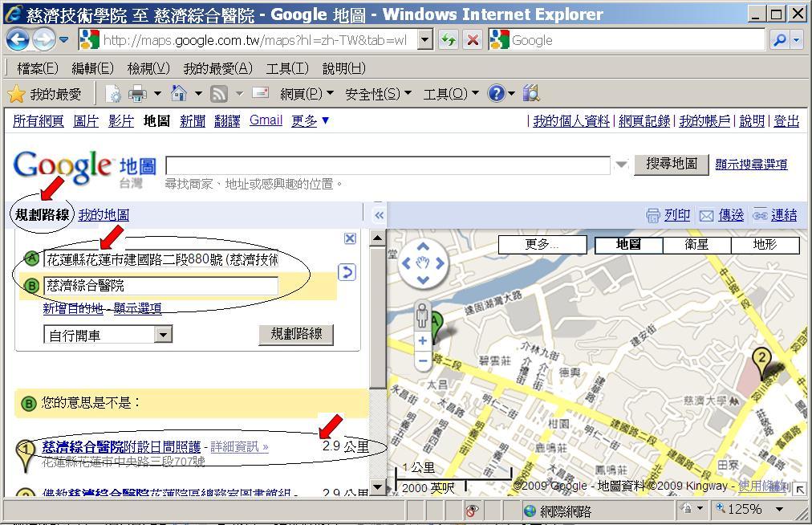Screen dimensions: 812x525
Task: Switch map view to 地形
Action: point(765,245)
